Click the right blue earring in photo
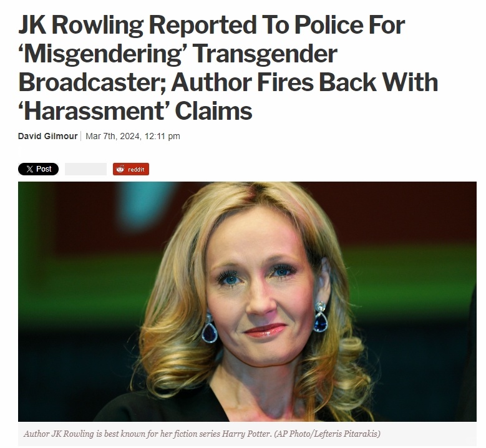The height and width of the screenshot is (448, 486). (x=321, y=317)
